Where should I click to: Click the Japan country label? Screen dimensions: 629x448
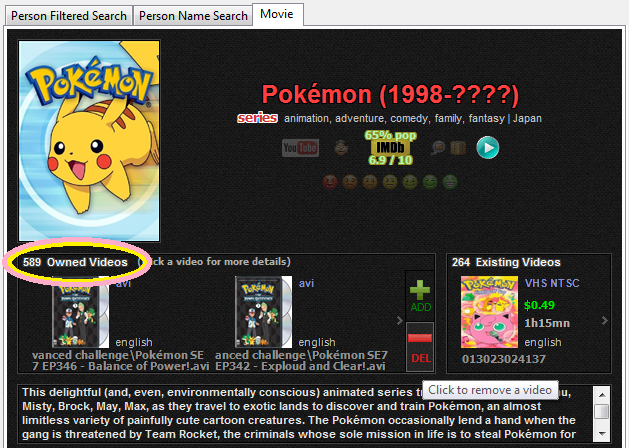tap(527, 119)
